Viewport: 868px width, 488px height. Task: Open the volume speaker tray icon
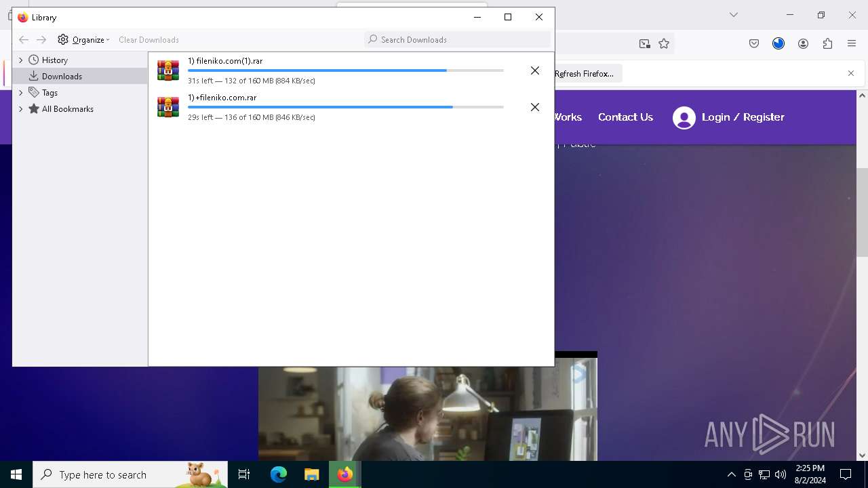coord(781,474)
